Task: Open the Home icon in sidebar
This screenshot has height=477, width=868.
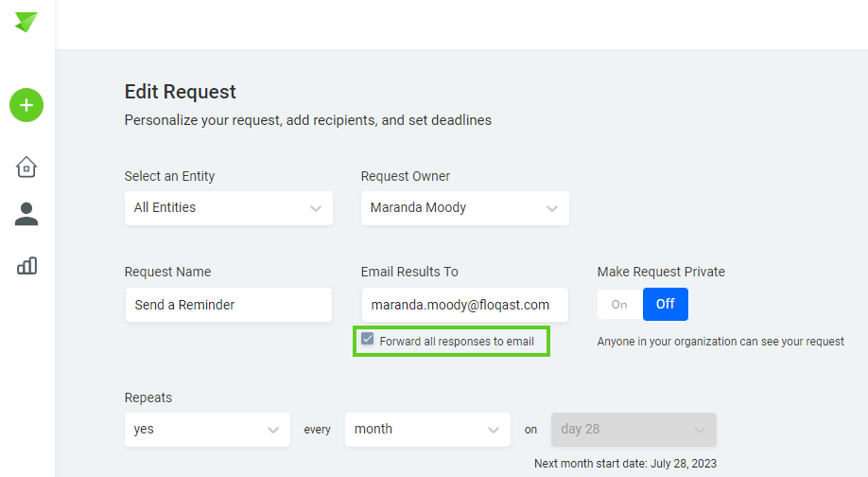Action: [26, 167]
